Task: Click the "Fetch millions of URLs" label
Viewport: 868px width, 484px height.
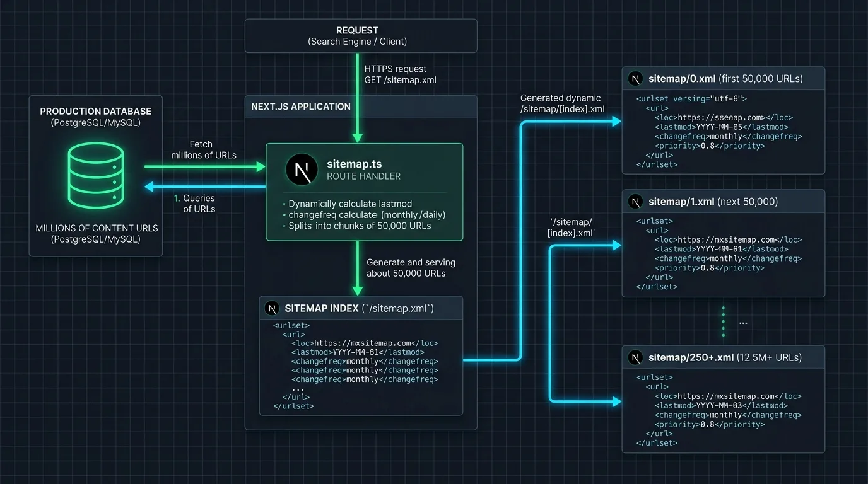Action: click(204, 149)
